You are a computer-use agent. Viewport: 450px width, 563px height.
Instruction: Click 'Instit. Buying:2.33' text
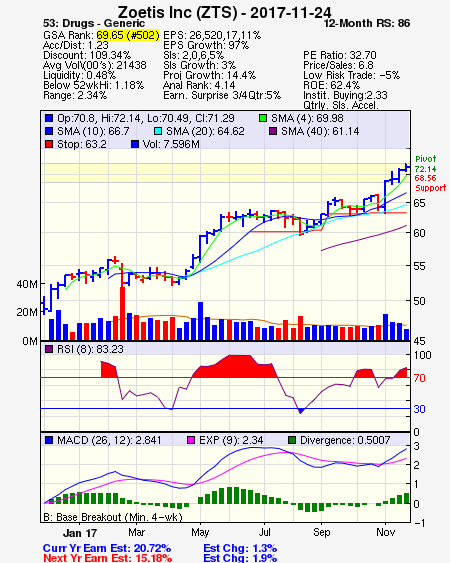point(345,96)
